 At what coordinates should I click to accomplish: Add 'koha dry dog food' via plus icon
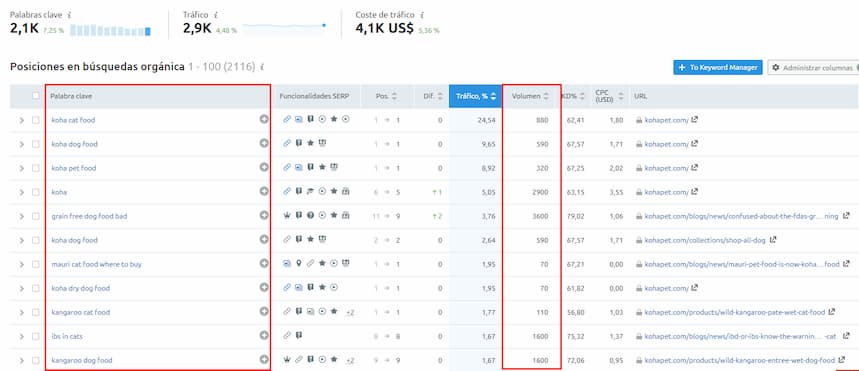[264, 288]
